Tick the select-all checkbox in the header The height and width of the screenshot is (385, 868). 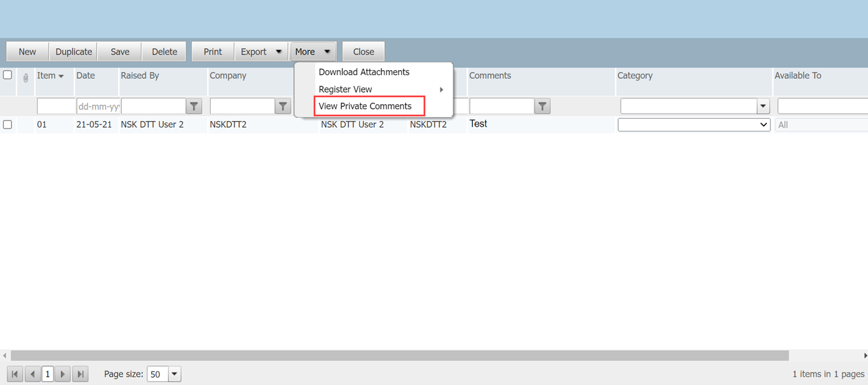[8, 75]
